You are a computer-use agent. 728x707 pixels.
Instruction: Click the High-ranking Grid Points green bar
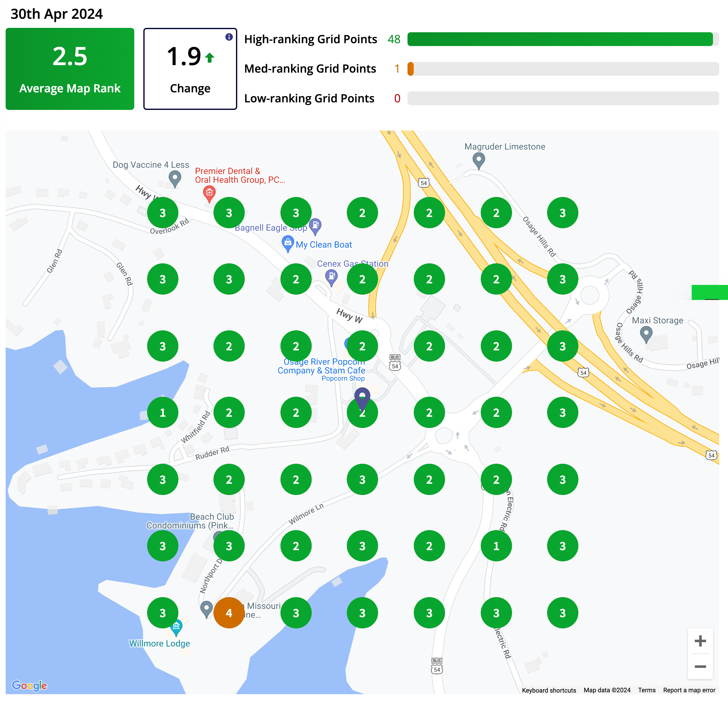click(560, 39)
